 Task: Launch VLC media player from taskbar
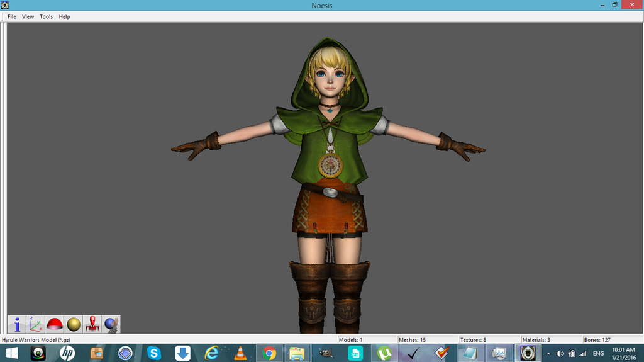tap(240, 353)
